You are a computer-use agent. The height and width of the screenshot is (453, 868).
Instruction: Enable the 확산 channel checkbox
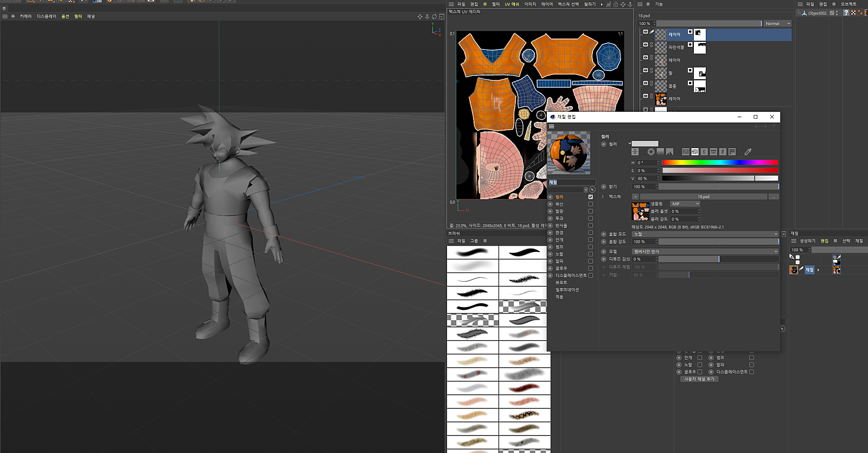coord(590,204)
